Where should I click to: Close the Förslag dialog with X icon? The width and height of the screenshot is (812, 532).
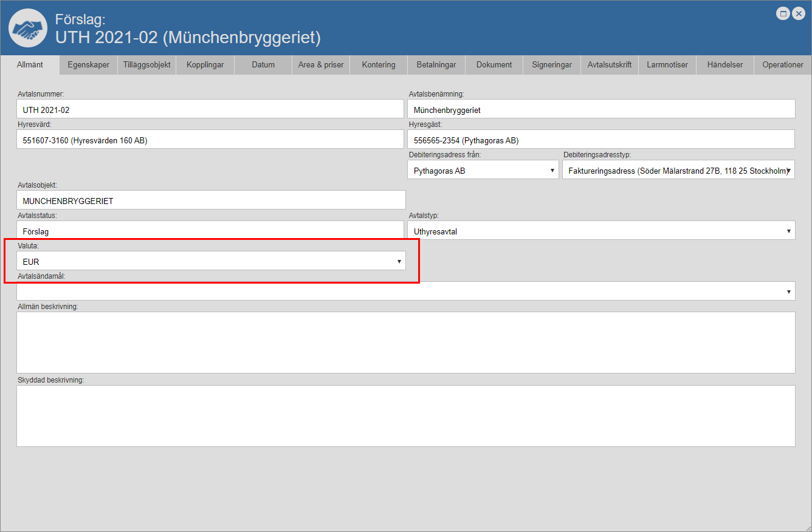tap(799, 13)
